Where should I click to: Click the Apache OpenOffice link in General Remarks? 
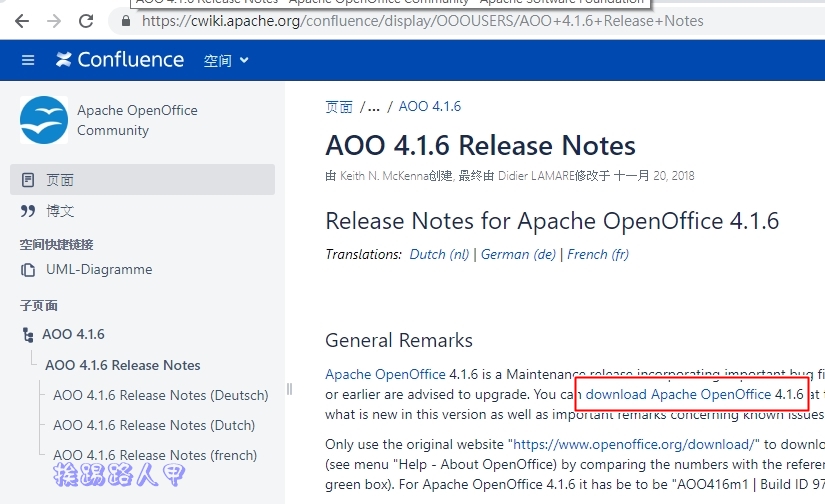(385, 375)
